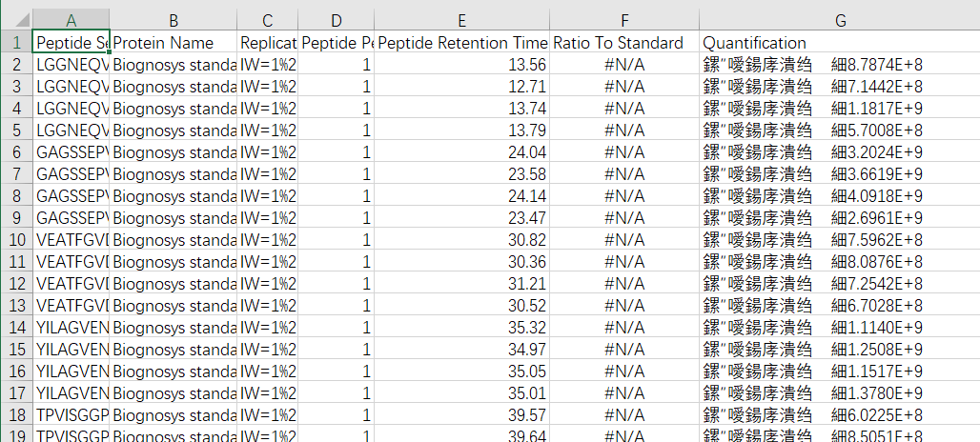
Task: Select the Protein Name header cell
Action: point(174,43)
